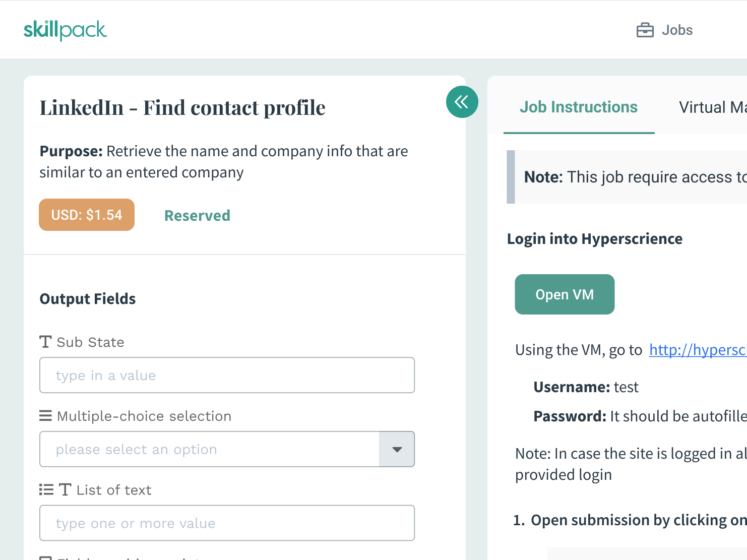747x560 pixels.
Task: Open the hyperscience http link
Action: pyautogui.click(x=698, y=350)
